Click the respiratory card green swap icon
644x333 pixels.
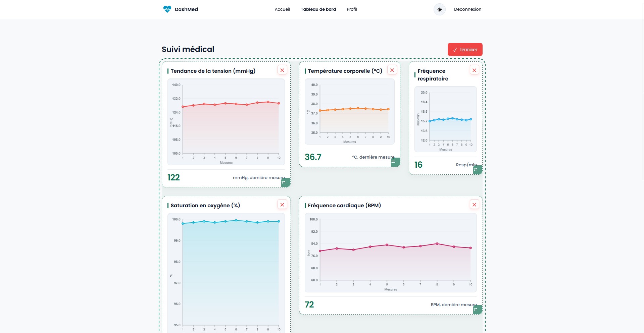(477, 170)
